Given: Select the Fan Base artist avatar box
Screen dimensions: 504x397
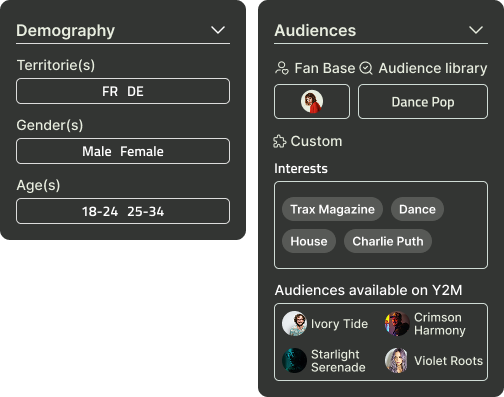Looking at the screenshot, I should point(312,102).
